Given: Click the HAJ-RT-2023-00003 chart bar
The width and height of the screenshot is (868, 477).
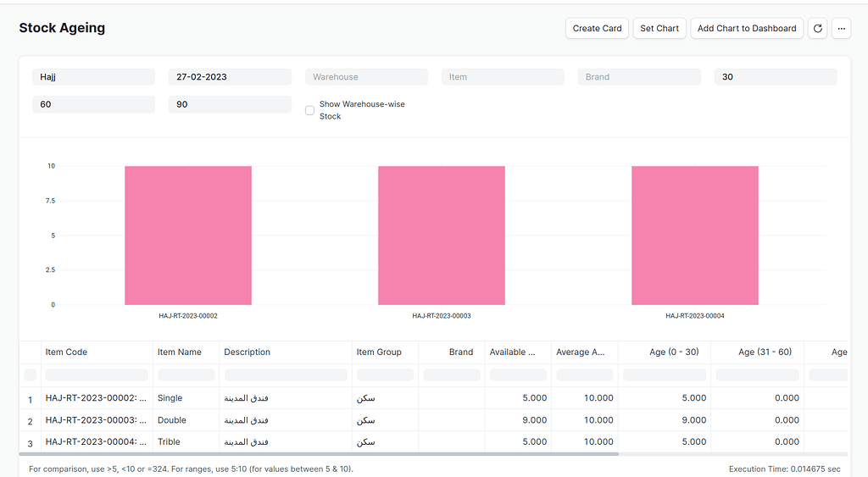Looking at the screenshot, I should (x=442, y=236).
